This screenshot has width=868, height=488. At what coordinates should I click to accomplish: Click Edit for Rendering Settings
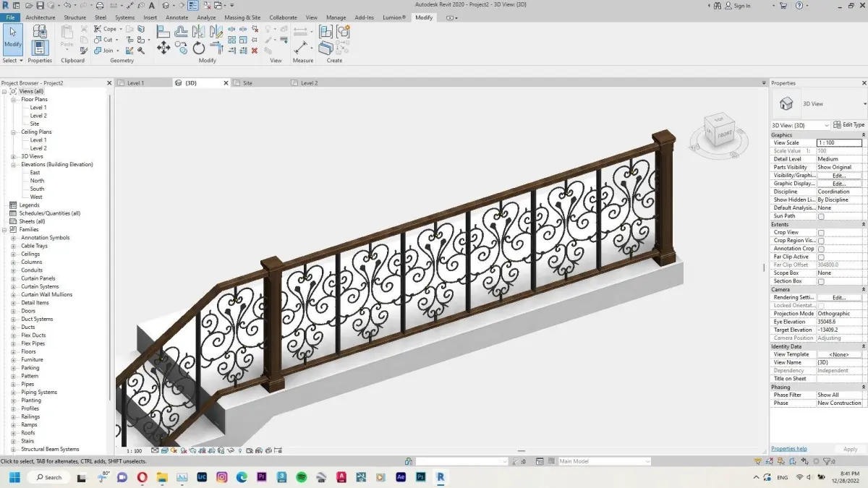[839, 298]
